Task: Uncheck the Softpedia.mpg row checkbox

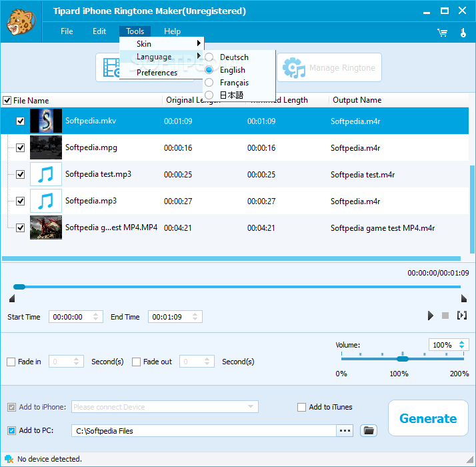Action: (21, 147)
